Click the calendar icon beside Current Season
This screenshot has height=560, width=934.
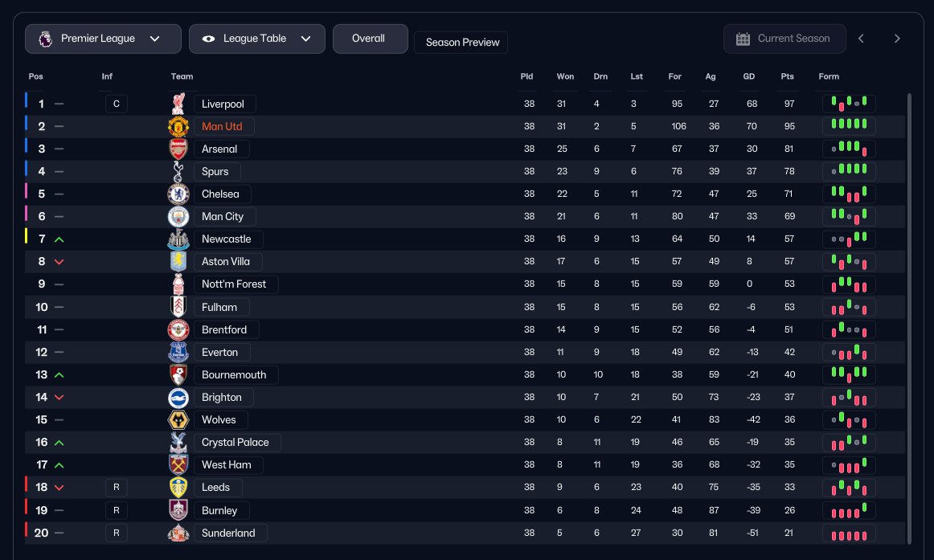(743, 39)
